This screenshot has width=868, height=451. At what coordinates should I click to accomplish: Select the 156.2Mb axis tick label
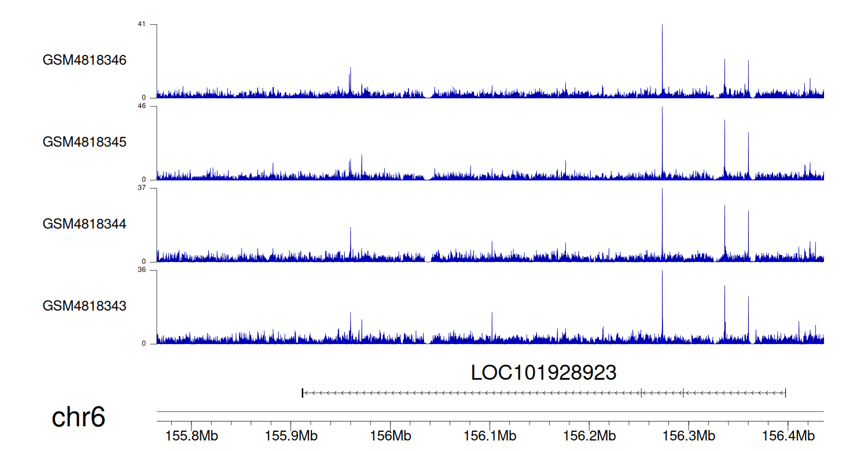coord(589,435)
